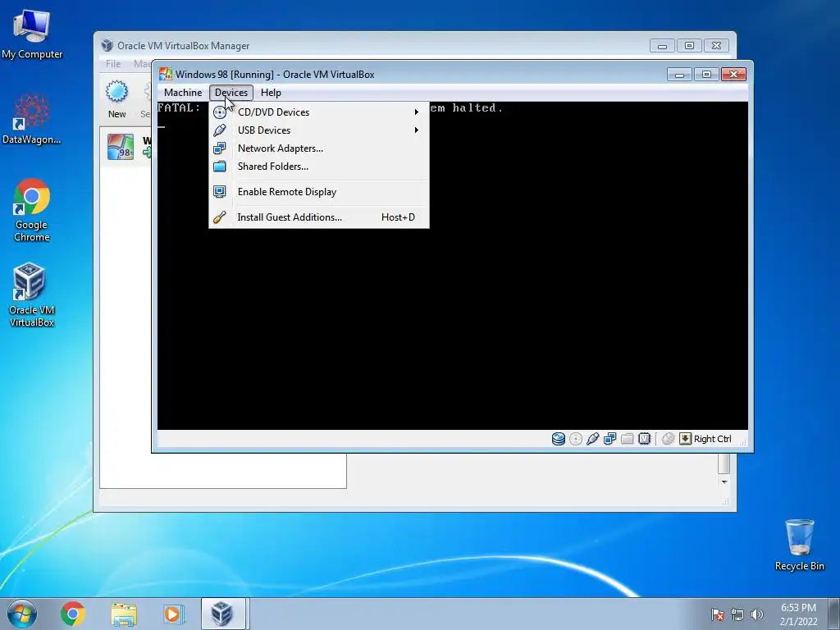Image resolution: width=840 pixels, height=630 pixels.
Task: Click the keyboard capture arrow icon
Action: 685,439
